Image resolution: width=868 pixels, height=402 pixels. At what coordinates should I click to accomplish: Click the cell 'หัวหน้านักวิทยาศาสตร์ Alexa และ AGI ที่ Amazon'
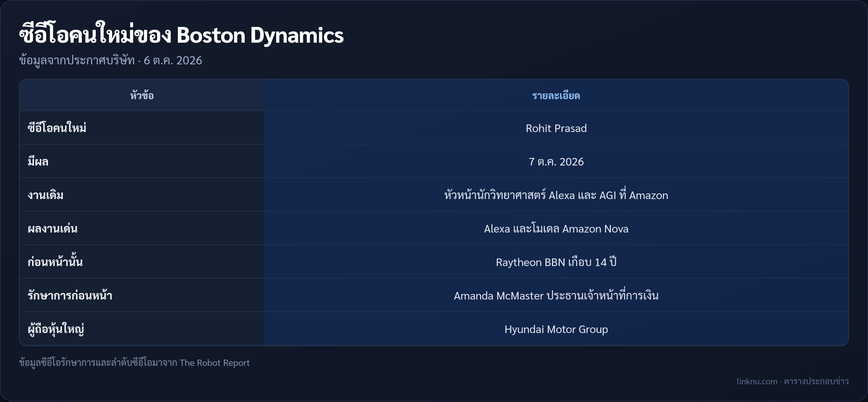(x=556, y=195)
